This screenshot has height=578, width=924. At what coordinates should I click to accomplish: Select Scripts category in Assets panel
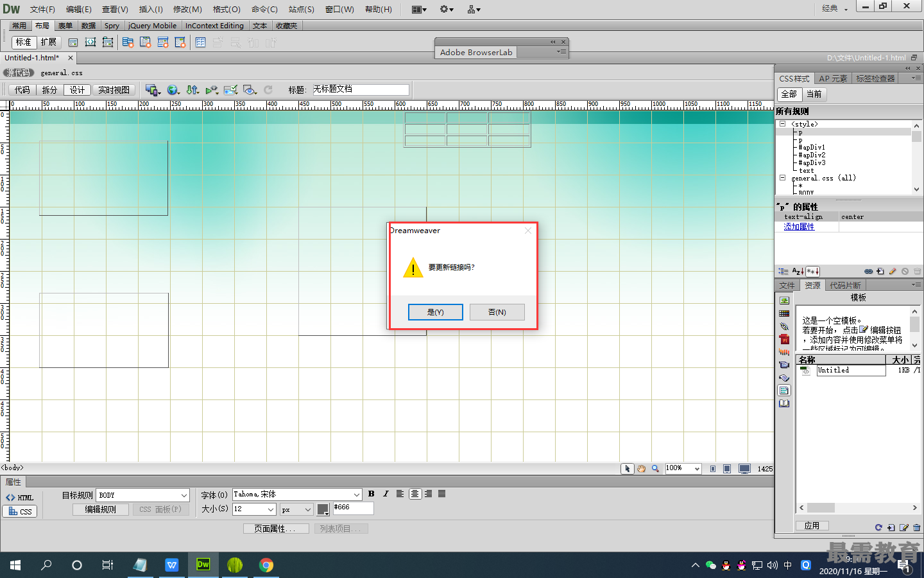(x=784, y=378)
